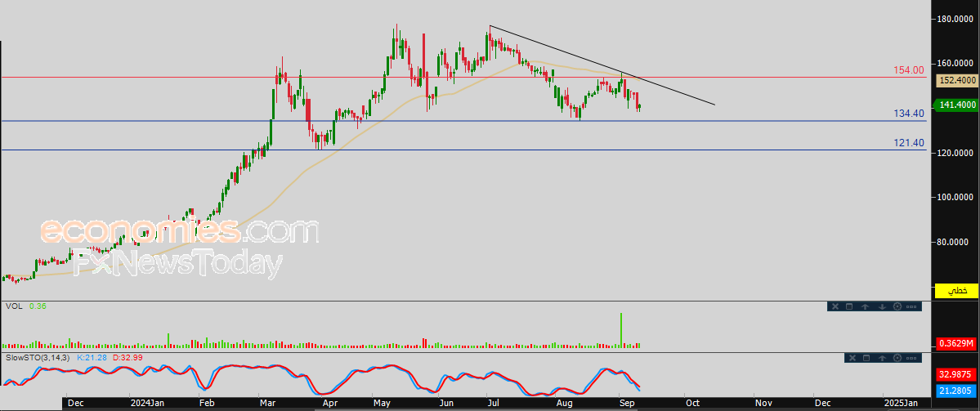
Task: Click the yellow scale mode label
Action: point(955,291)
